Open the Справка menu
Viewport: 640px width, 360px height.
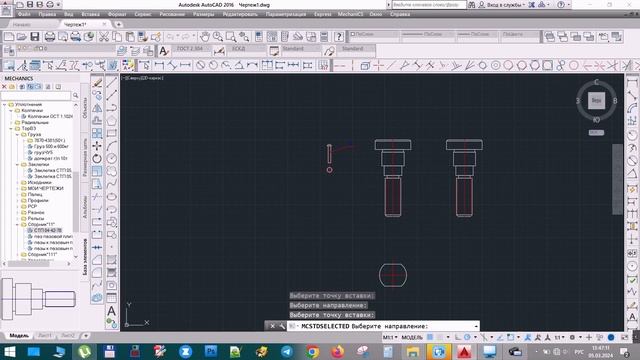(x=400, y=14)
